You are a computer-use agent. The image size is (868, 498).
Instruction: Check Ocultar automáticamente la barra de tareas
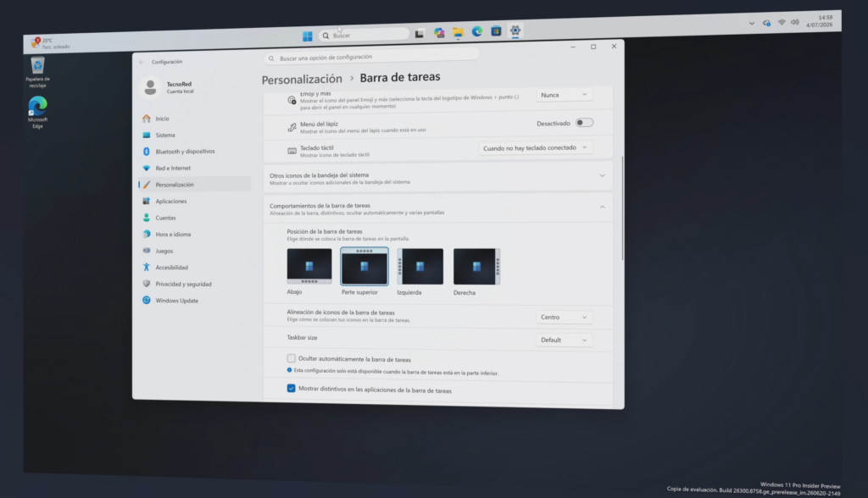click(x=292, y=358)
